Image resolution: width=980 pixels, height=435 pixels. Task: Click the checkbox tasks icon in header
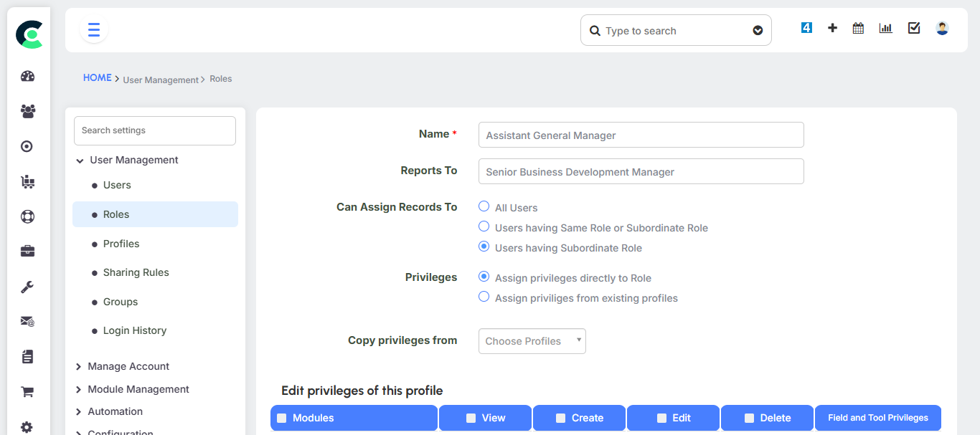click(x=914, y=28)
